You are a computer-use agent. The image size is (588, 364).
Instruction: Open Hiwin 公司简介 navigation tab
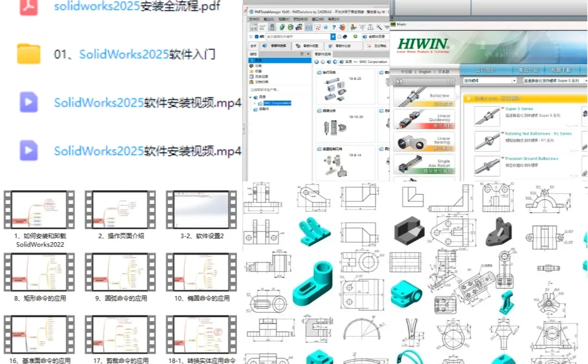[x=485, y=70]
